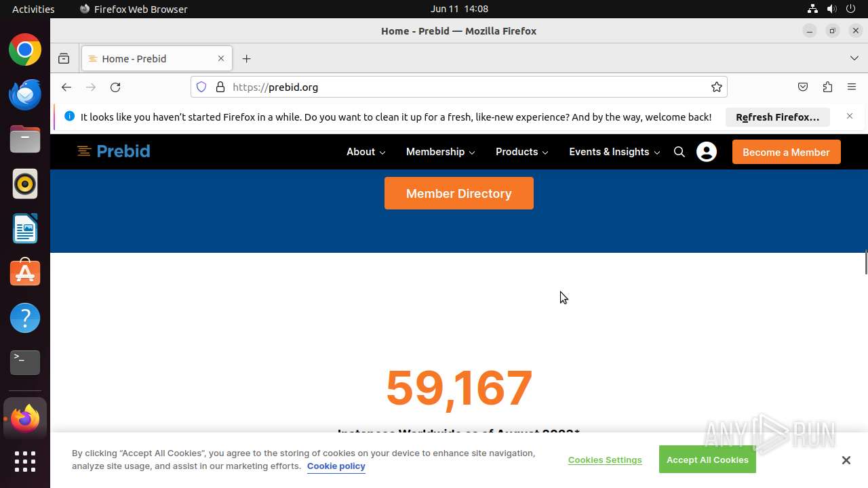
Task: Open the volume icon in the top bar
Action: point(831,9)
